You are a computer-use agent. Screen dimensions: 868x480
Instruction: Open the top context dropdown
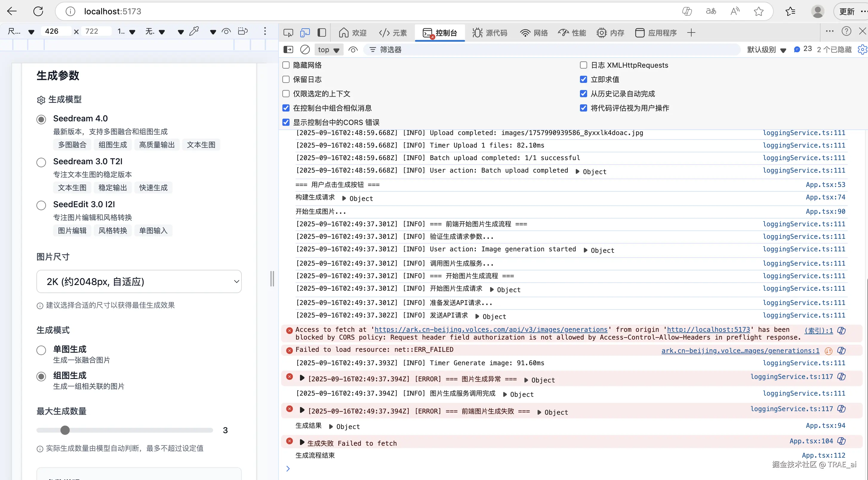328,50
